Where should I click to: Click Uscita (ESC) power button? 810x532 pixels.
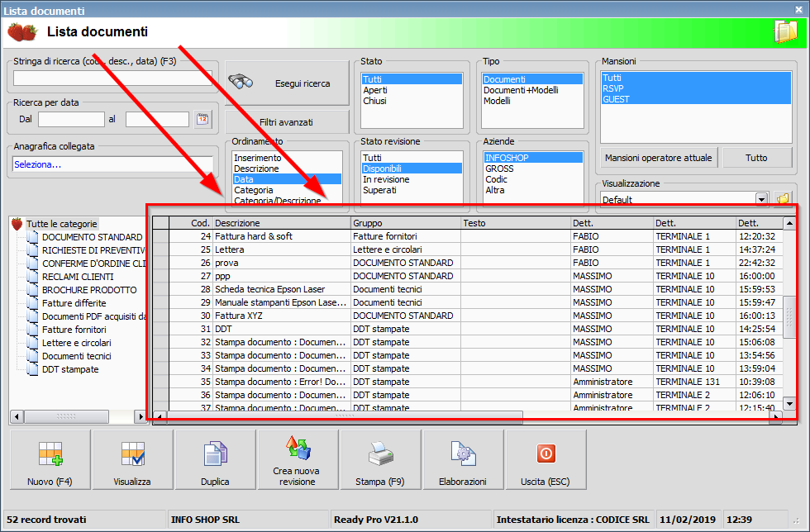[546, 459]
